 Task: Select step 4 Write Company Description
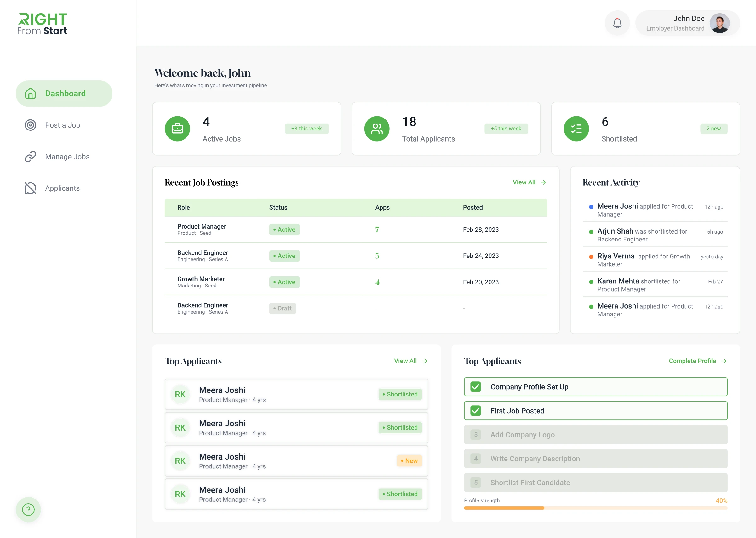coord(595,459)
